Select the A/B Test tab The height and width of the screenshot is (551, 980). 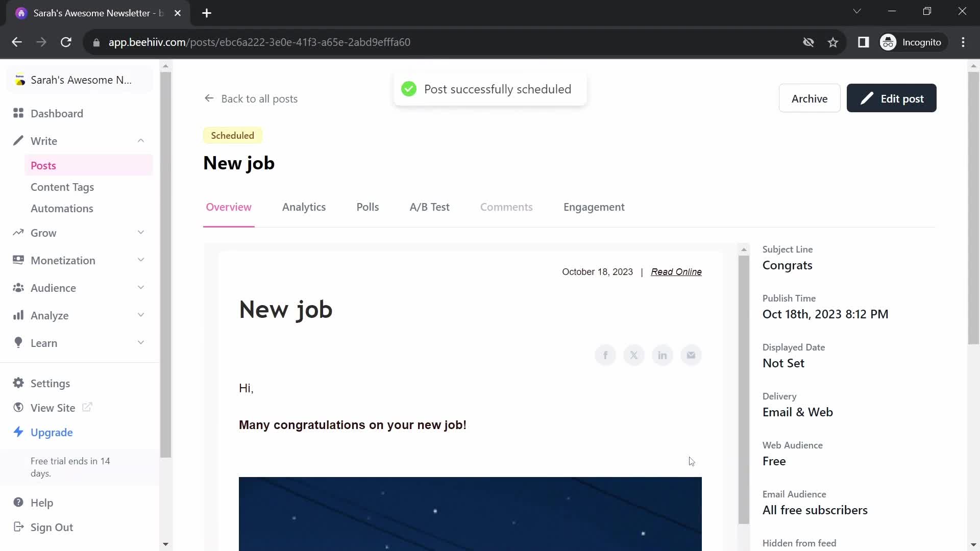point(430,207)
